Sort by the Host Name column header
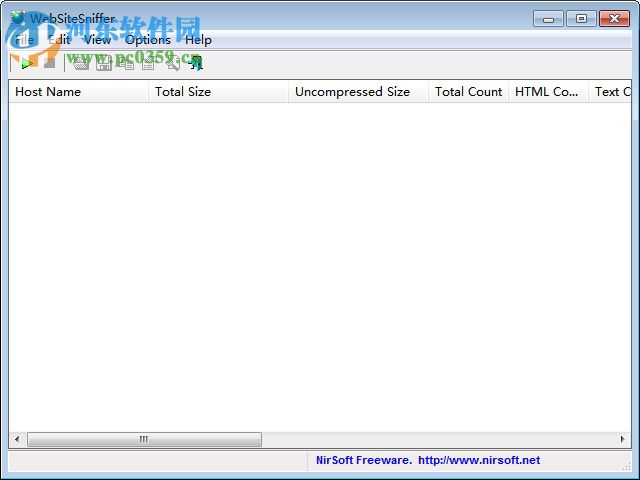Image resolution: width=640 pixels, height=480 pixels. pyautogui.click(x=78, y=92)
